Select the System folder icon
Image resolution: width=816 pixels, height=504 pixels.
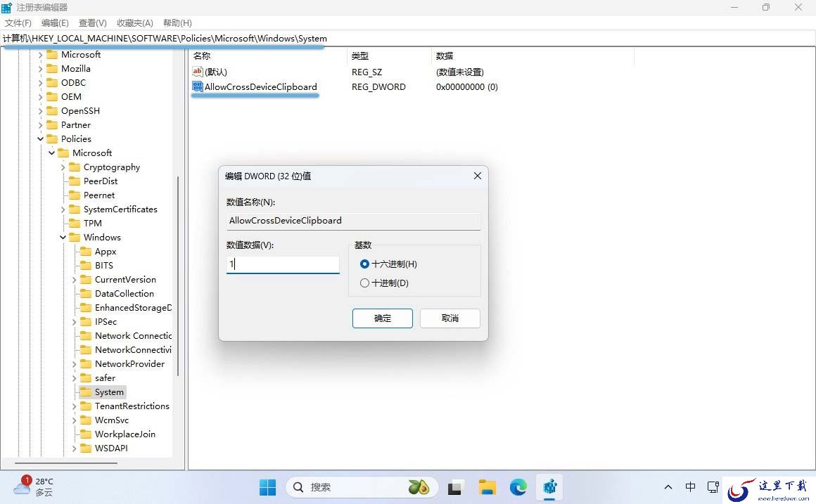(86, 392)
